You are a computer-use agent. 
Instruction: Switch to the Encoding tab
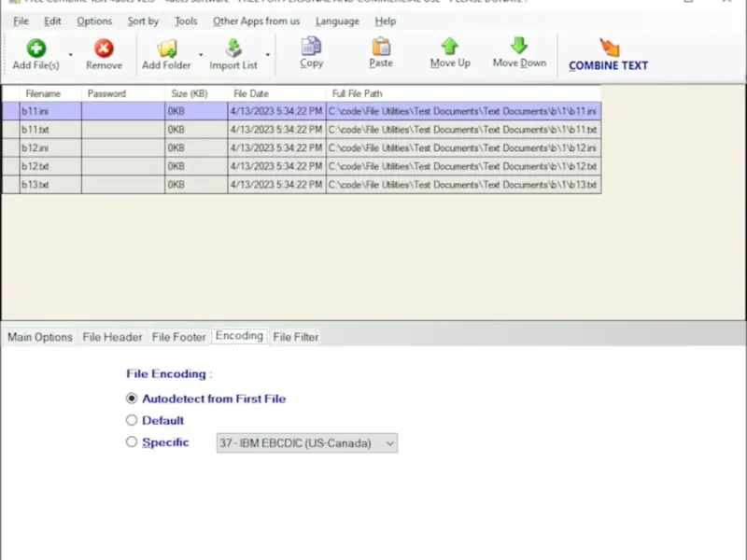[x=239, y=336]
